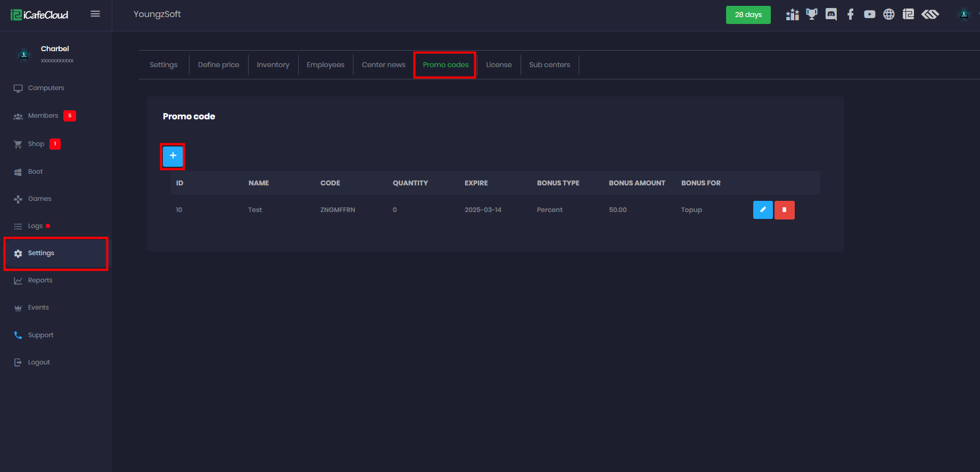
Task: Open the YouTube icon link
Action: pyautogui.click(x=869, y=14)
